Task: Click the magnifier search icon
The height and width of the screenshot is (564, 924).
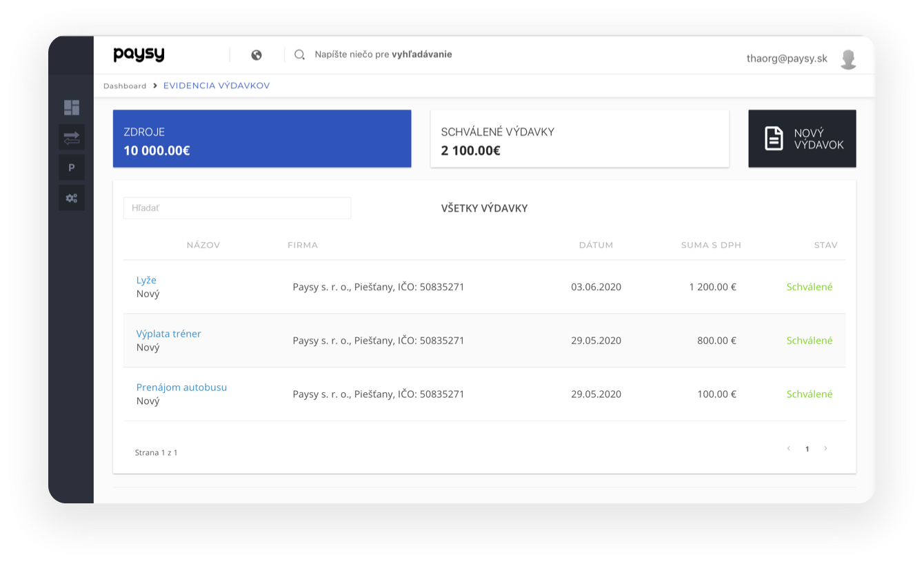Action: point(299,54)
